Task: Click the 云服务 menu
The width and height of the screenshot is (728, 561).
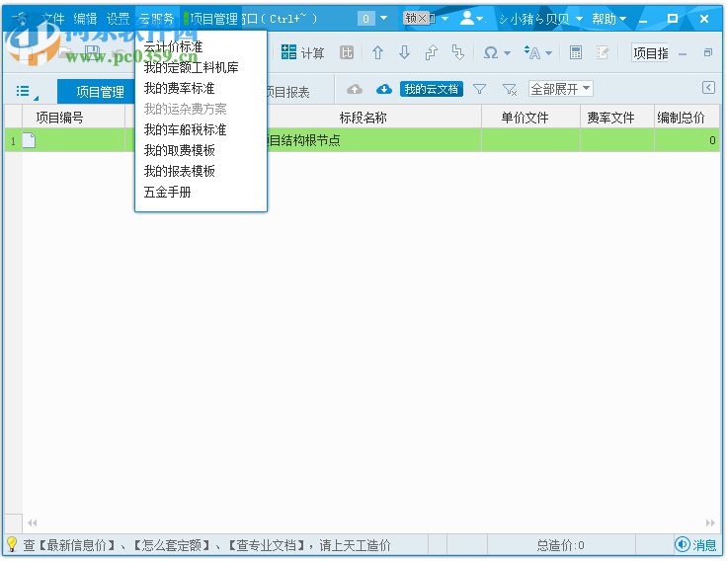Action: click(x=156, y=19)
